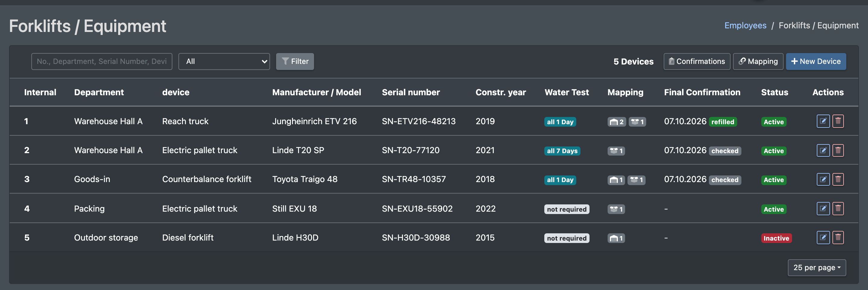Click the Department column header
Viewport: 868px width, 290px height.
[99, 92]
